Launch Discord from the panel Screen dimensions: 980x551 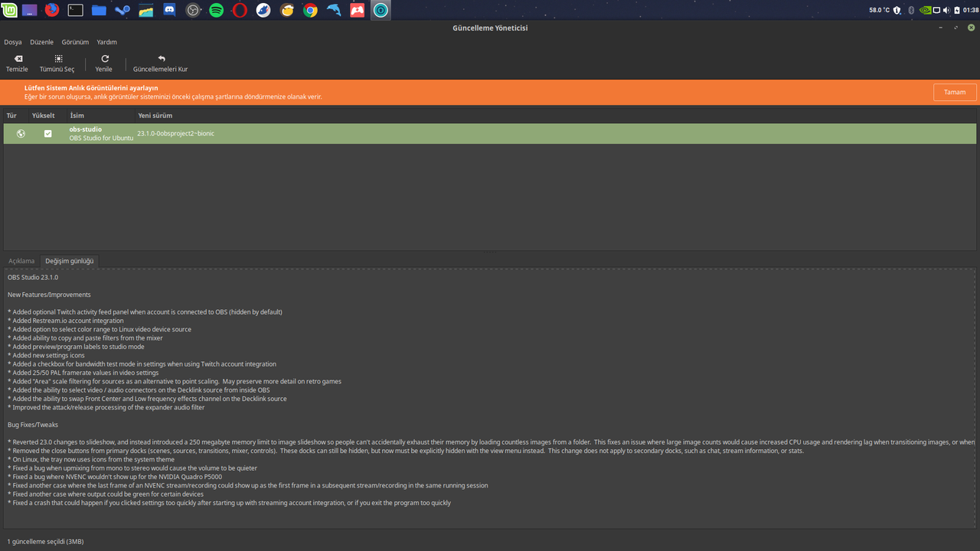pos(169,10)
